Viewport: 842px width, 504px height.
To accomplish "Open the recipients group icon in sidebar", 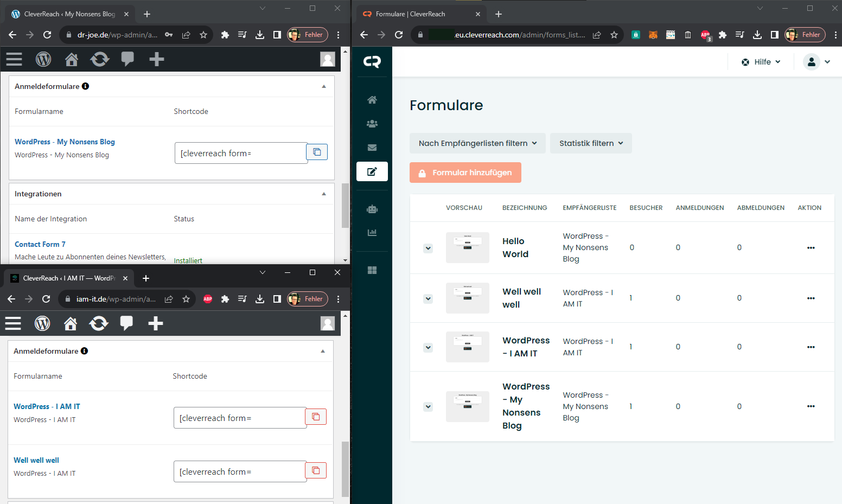I will tap(372, 124).
